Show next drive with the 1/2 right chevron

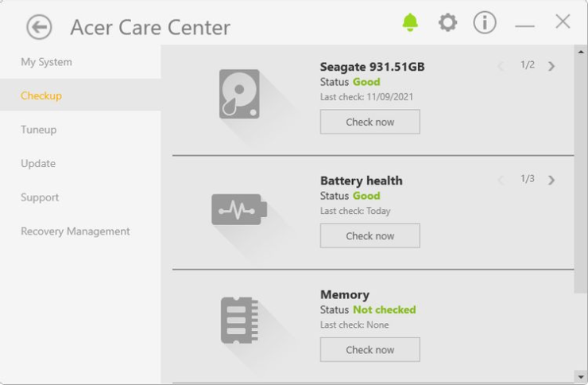tap(551, 66)
